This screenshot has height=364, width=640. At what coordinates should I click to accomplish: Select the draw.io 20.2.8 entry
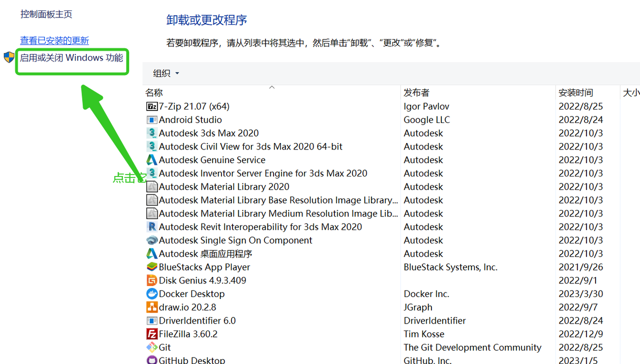point(187,307)
